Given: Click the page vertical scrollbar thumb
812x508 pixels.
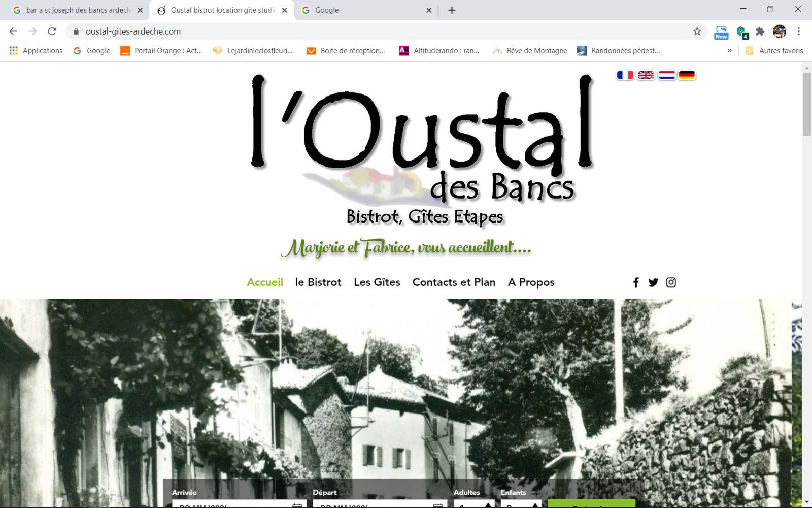Looking at the screenshot, I should pyautogui.click(x=806, y=104).
